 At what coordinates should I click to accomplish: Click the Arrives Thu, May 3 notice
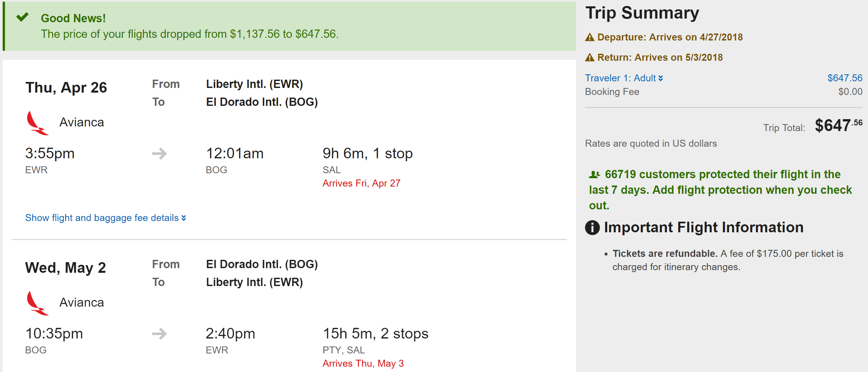(x=363, y=364)
